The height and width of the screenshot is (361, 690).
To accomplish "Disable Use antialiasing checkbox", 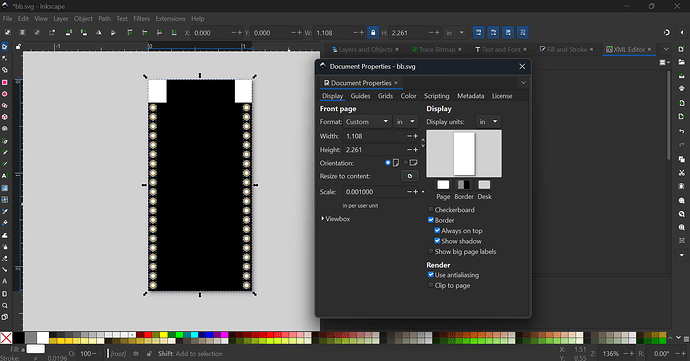I will 431,275.
